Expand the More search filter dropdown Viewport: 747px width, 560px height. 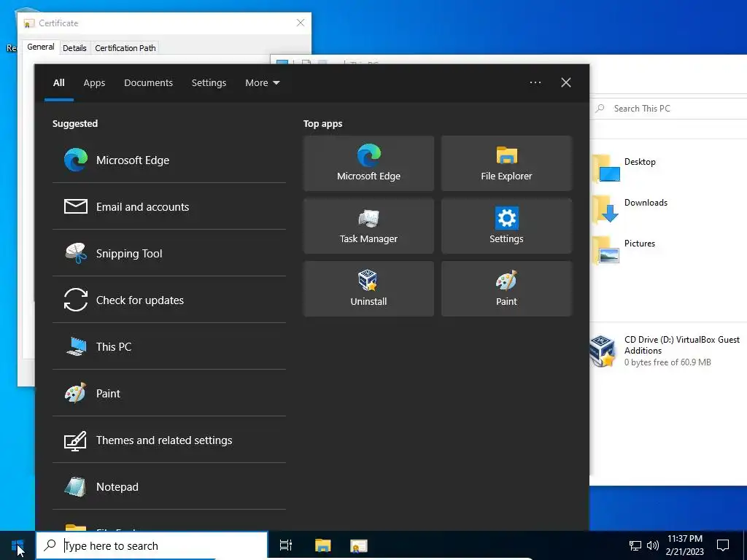262,83
